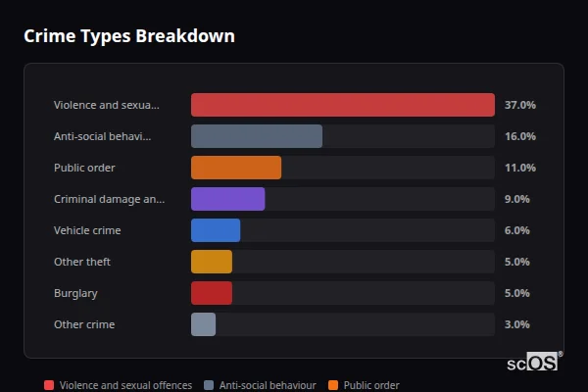588x392 pixels.
Task: Toggle Violence and sexual offences legend label
Action: 125,385
